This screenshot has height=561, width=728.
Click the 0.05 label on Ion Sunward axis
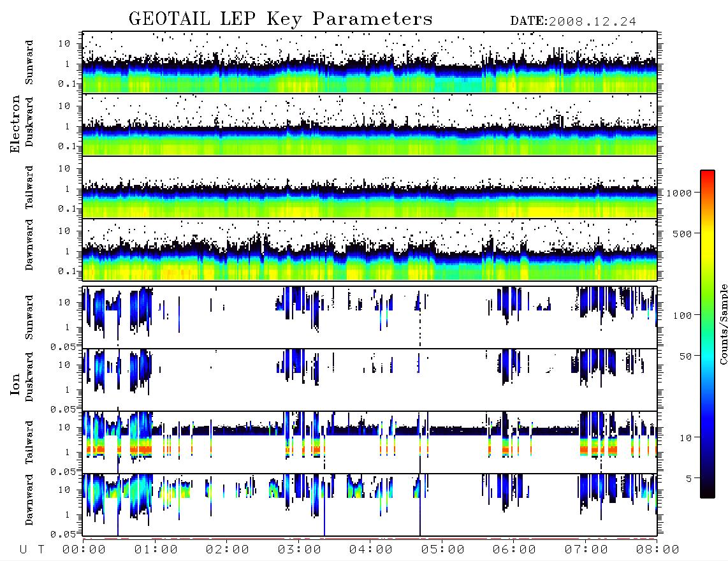[x=62, y=346]
